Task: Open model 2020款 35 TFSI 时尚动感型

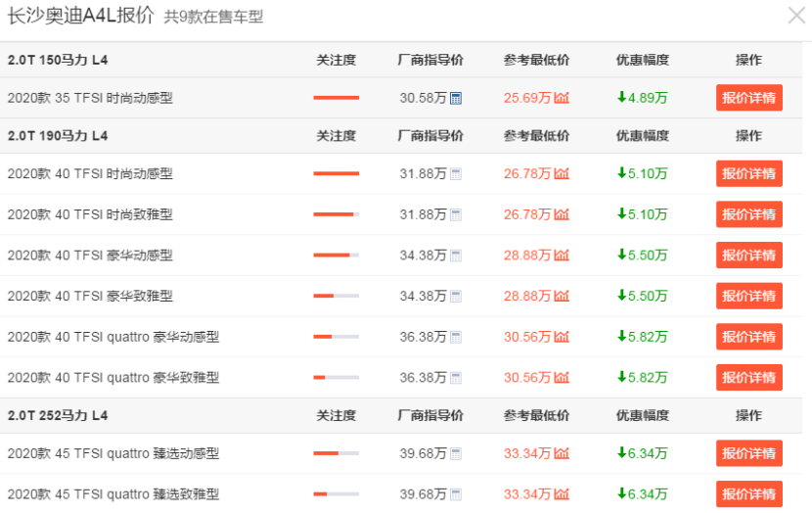Action: [90, 98]
